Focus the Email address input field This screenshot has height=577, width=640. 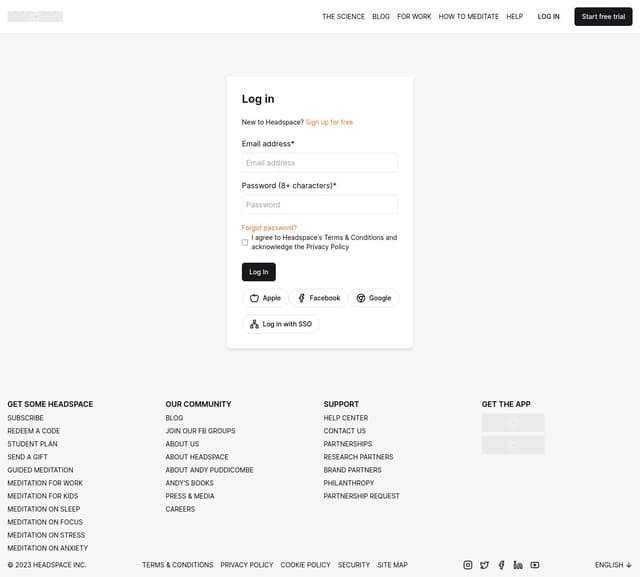[320, 163]
